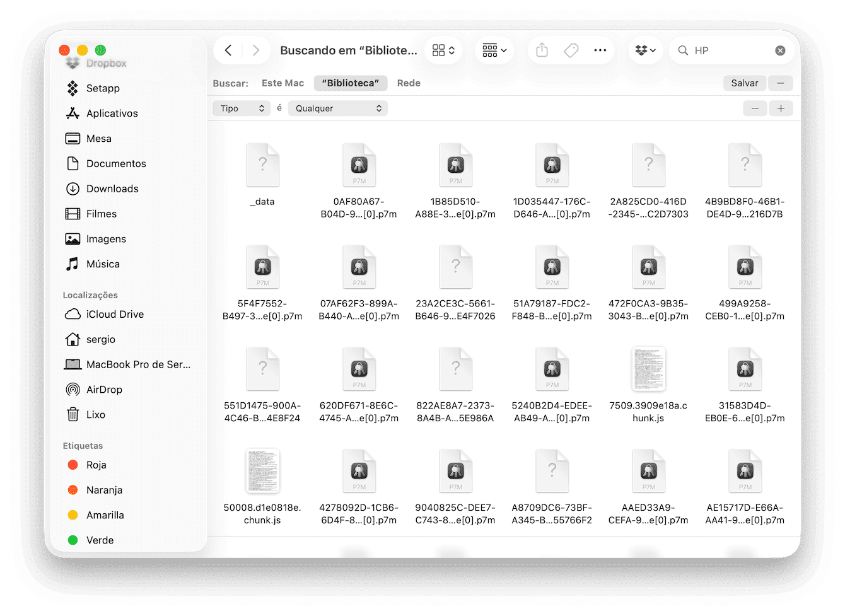
Task: Click the Share toolbar icon
Action: 542,50
